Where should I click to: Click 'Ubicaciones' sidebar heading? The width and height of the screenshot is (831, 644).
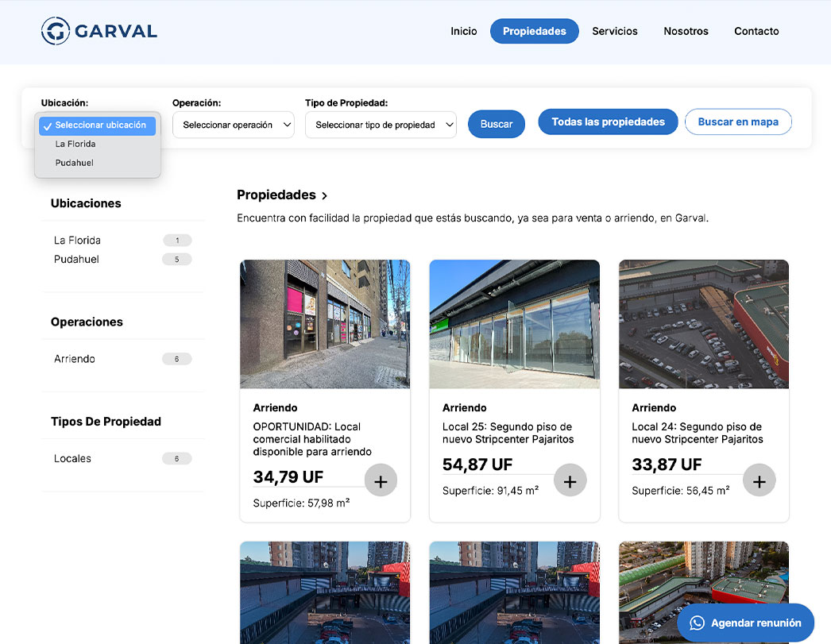[86, 203]
